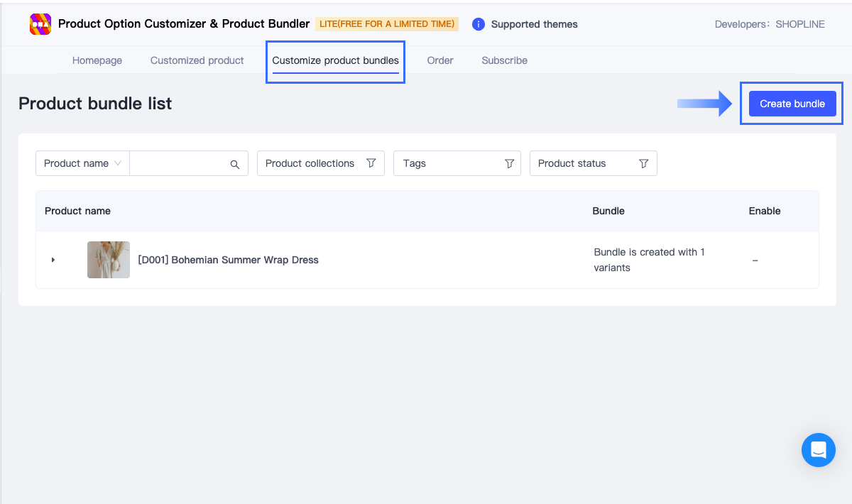Click the filter icon on Tags
This screenshot has height=504, width=852.
tap(509, 163)
